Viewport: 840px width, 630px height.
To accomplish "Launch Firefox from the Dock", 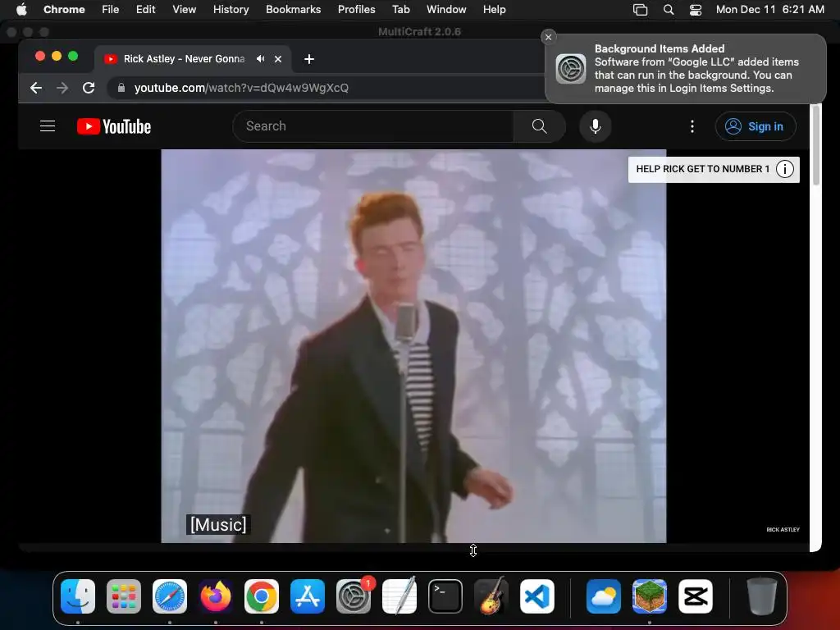I will coord(216,596).
